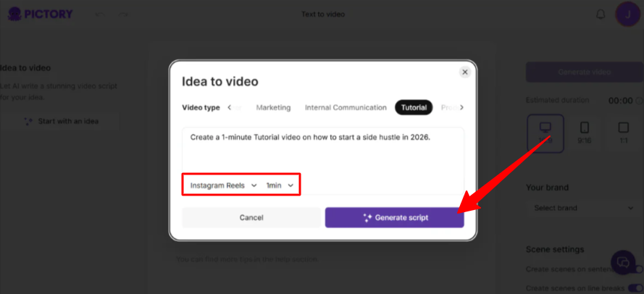This screenshot has width=644, height=294.
Task: Select the Internal Communication video type
Action: pyautogui.click(x=346, y=108)
